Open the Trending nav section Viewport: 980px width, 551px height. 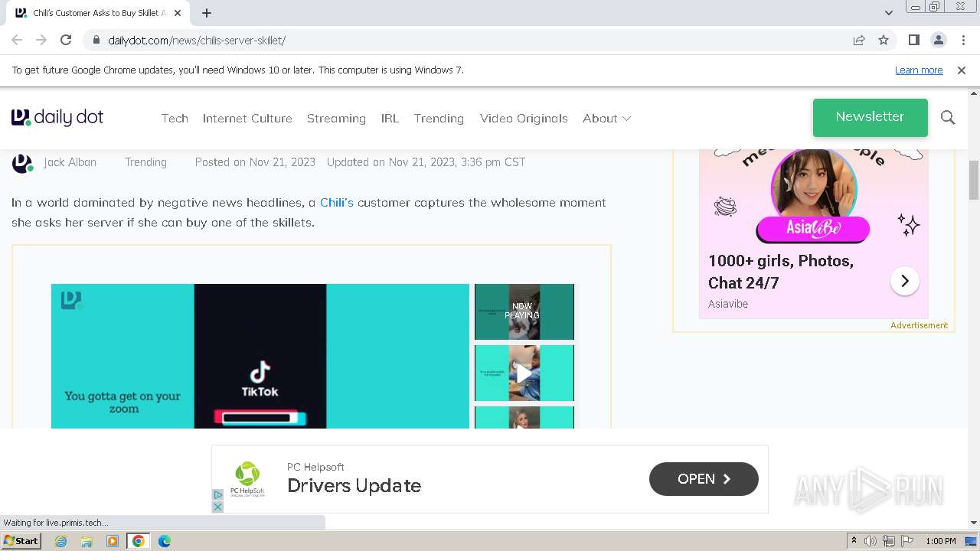[x=439, y=118]
